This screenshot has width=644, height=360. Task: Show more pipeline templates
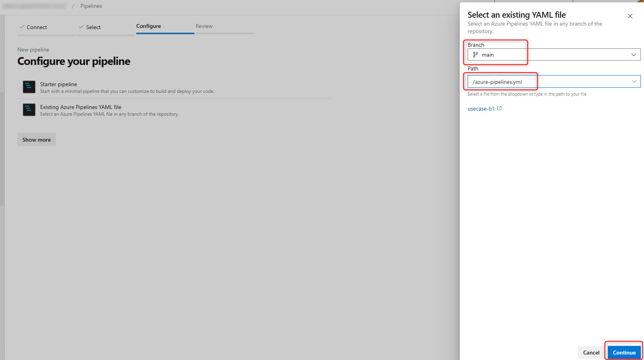point(36,139)
